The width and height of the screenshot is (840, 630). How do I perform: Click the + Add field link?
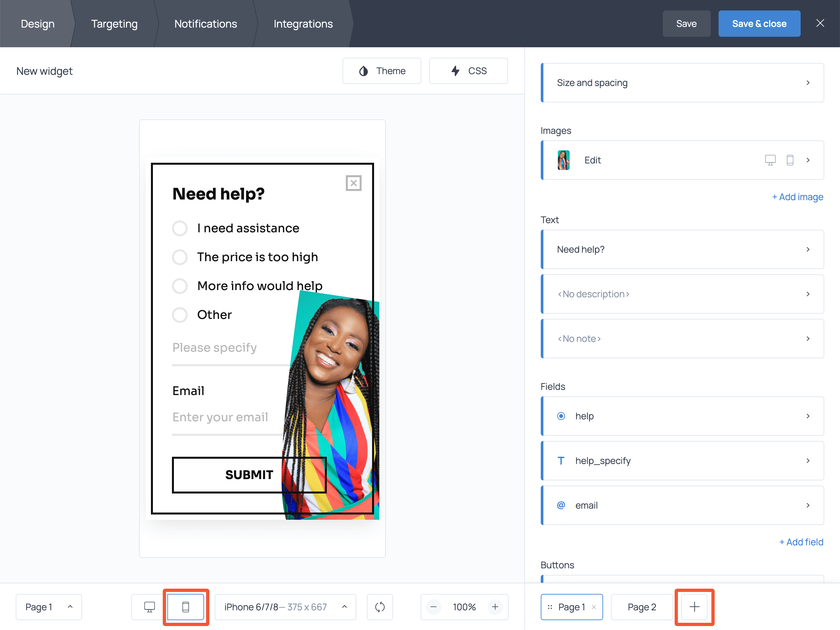(801, 541)
